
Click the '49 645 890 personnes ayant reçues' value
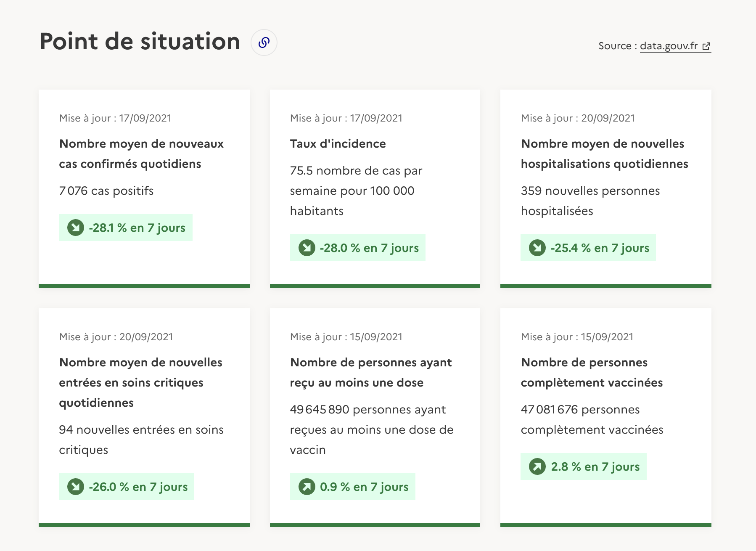tap(372, 429)
